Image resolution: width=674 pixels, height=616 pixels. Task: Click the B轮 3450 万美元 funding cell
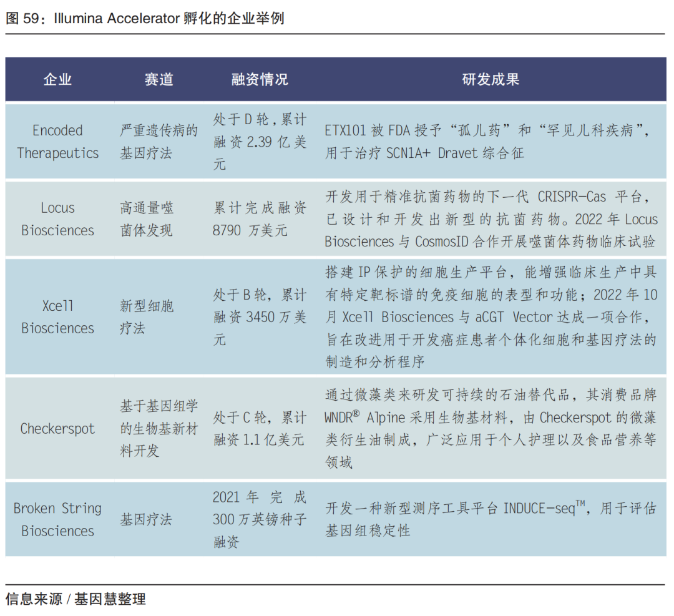(260, 317)
